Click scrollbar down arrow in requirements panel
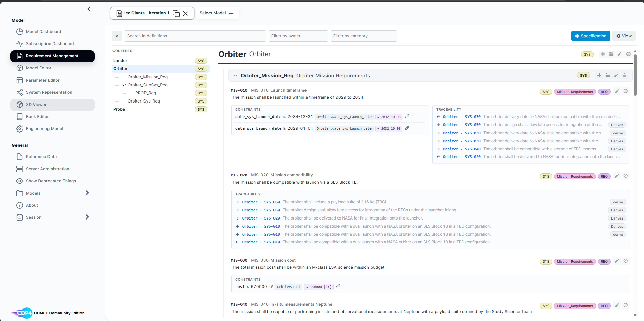Viewport: 644px width, 321px height. tap(635, 316)
